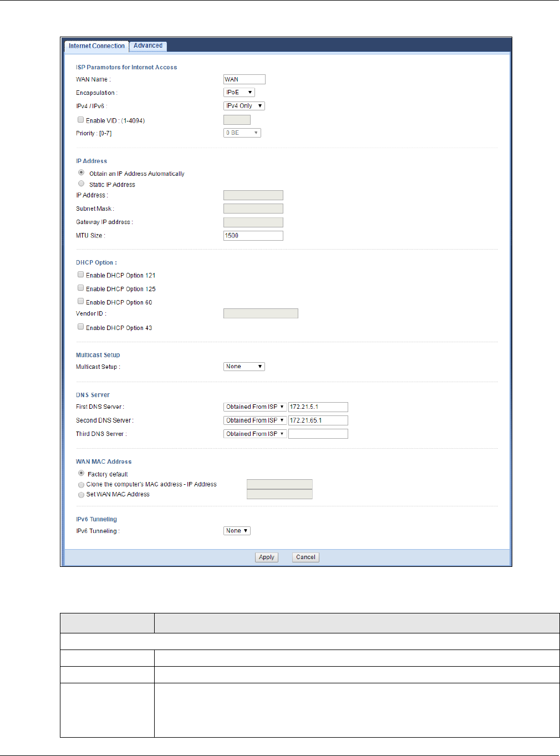
Task: Open the Advanced tab
Action: click(148, 46)
